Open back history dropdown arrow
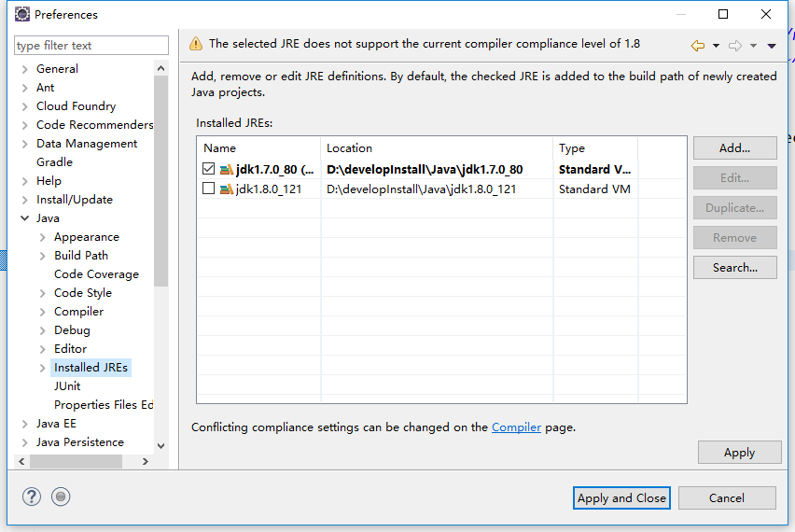795x532 pixels. coord(716,46)
